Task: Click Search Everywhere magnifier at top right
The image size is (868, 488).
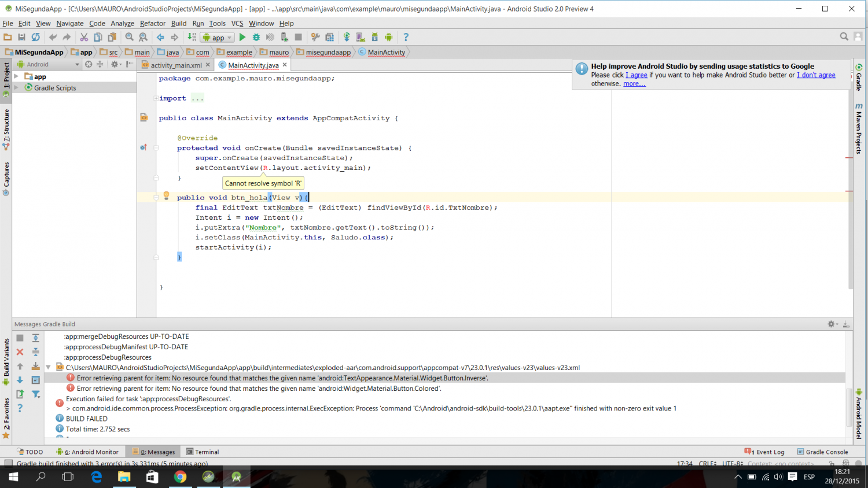Action: [x=844, y=36]
